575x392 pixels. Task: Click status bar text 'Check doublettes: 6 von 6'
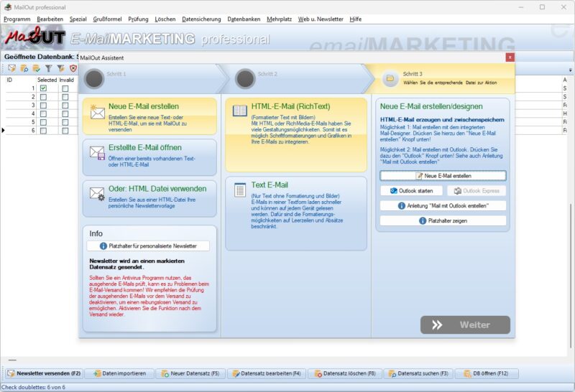33,387
